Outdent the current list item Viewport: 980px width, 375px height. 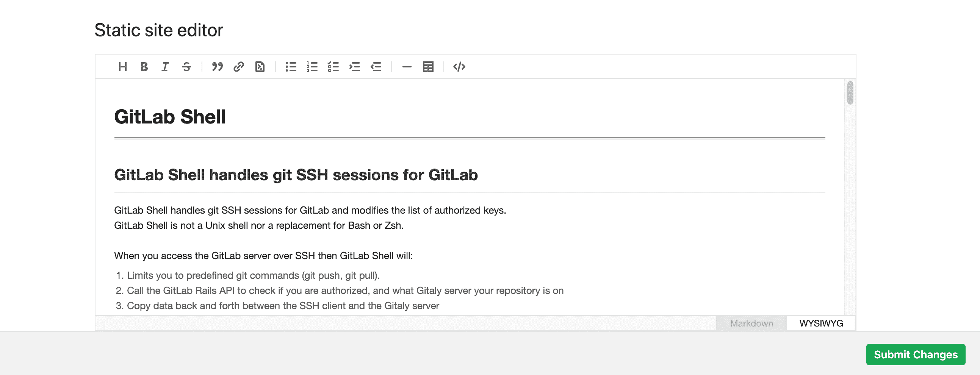376,67
